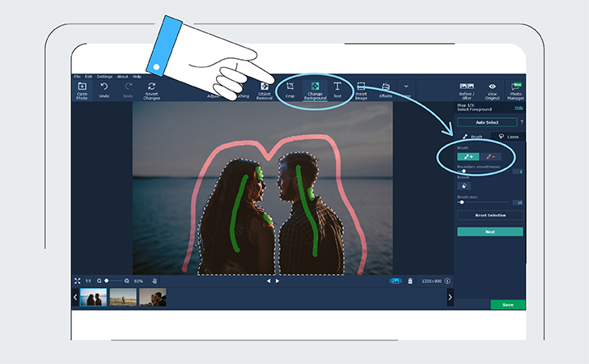Adjust the Brush size slider
The image size is (589, 364).
[x=483, y=202]
